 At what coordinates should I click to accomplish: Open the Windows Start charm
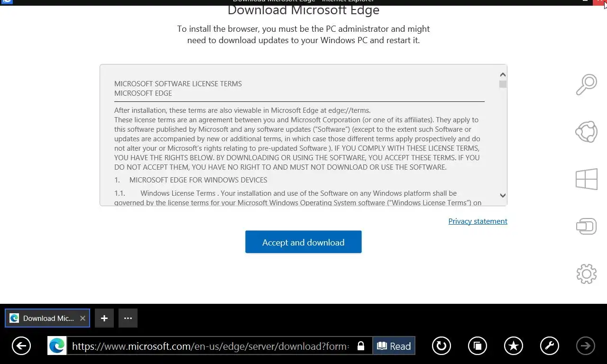click(586, 179)
